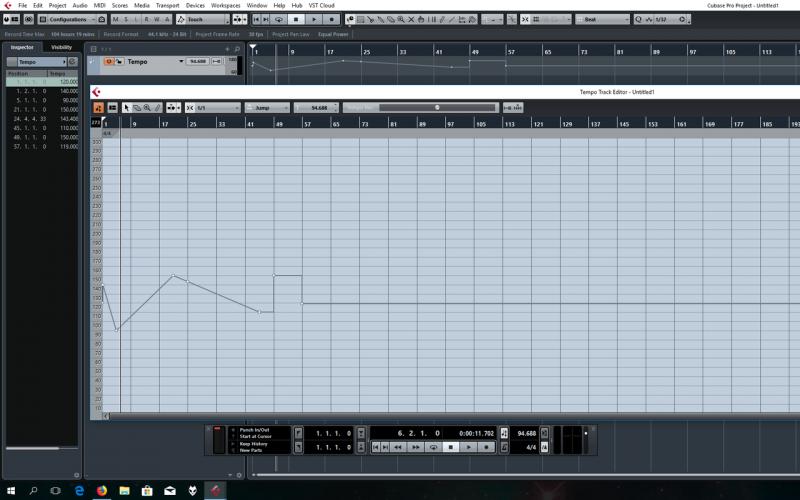Select the Object Selection arrow in Tempo Editor

[127, 108]
